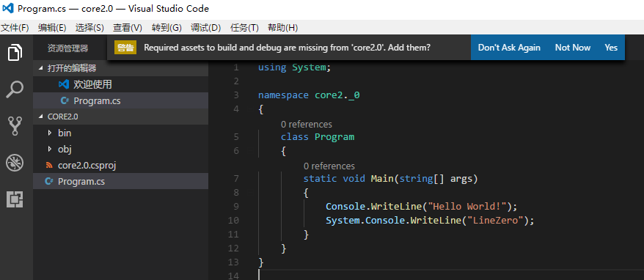Click '0 references' above class Program

(307, 124)
